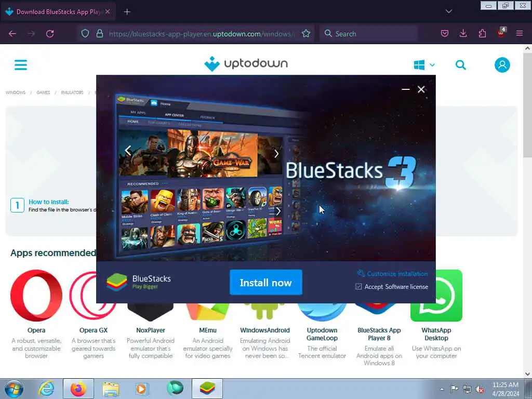This screenshot has height=399, width=532.
Task: Open the volume tray icon
Action: pyautogui.click(x=480, y=389)
